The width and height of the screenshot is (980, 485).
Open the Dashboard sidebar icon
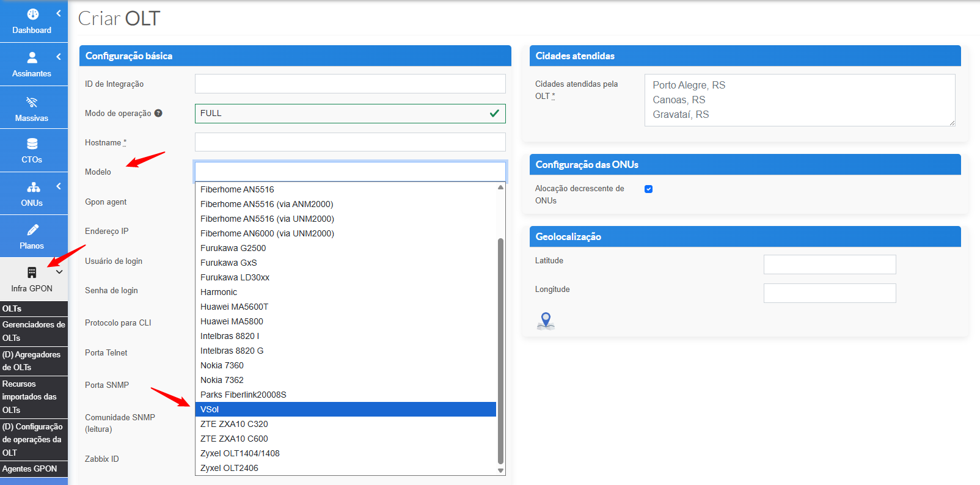click(x=32, y=14)
